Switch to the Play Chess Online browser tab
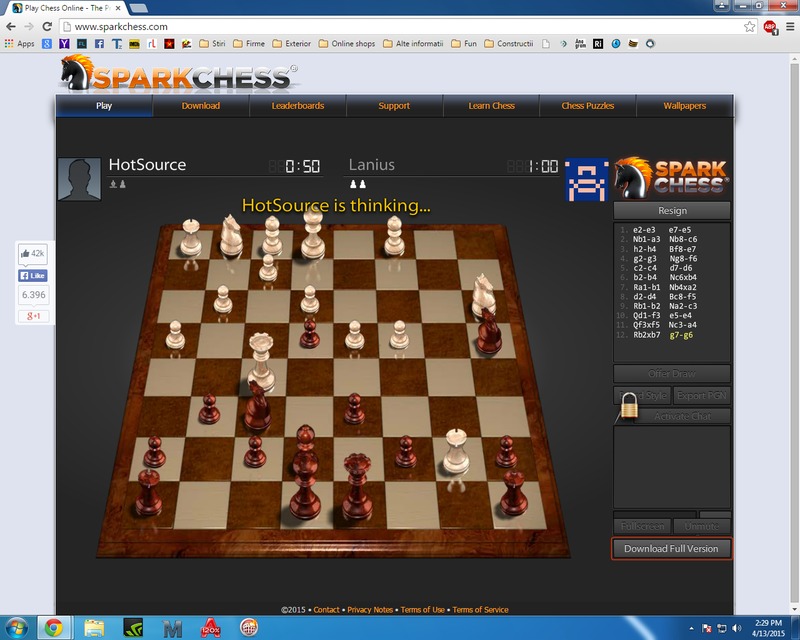Screen dimensions: 800x640 point(67,8)
